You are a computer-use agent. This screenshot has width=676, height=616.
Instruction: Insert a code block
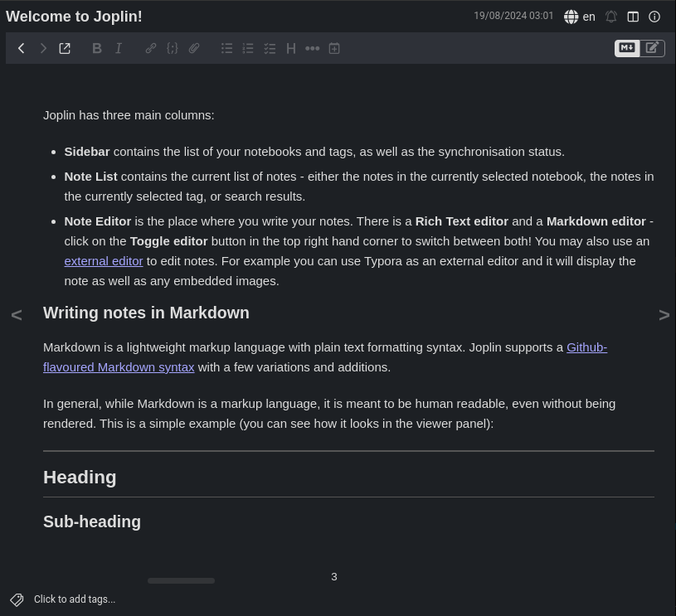tap(172, 48)
